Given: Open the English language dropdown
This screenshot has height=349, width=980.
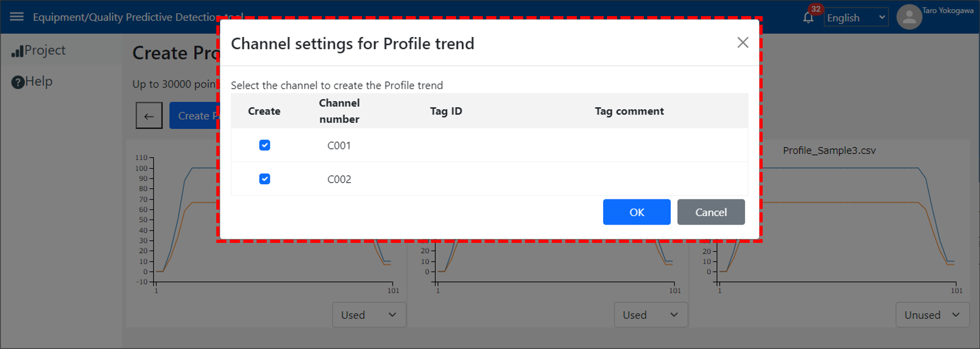Looking at the screenshot, I should [x=856, y=18].
